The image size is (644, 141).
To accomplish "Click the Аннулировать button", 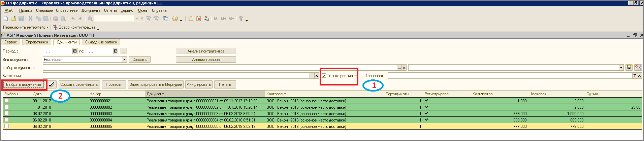I will point(199,84).
